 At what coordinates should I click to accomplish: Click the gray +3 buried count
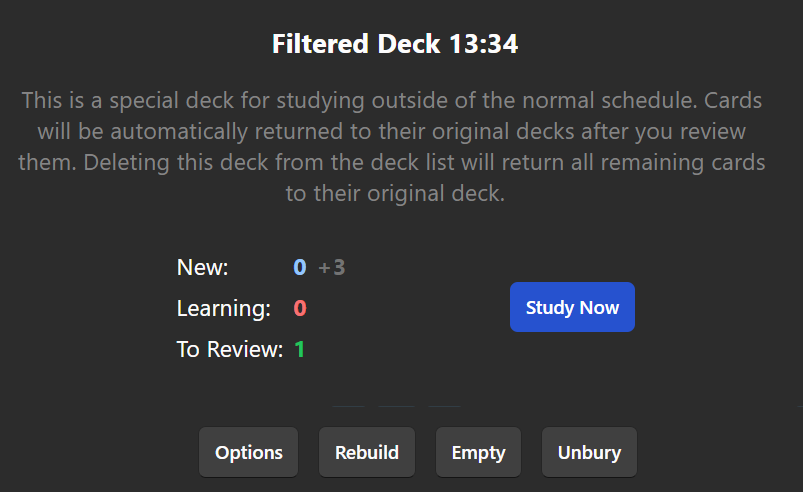(332, 267)
